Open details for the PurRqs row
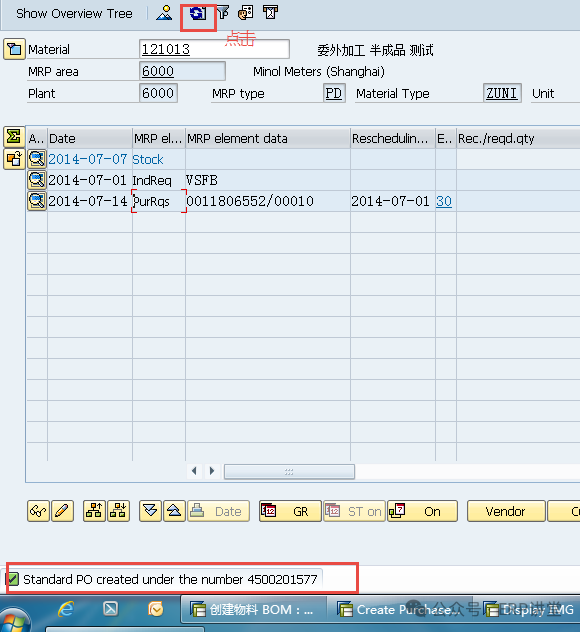The width and height of the screenshot is (580, 632). click(37, 201)
